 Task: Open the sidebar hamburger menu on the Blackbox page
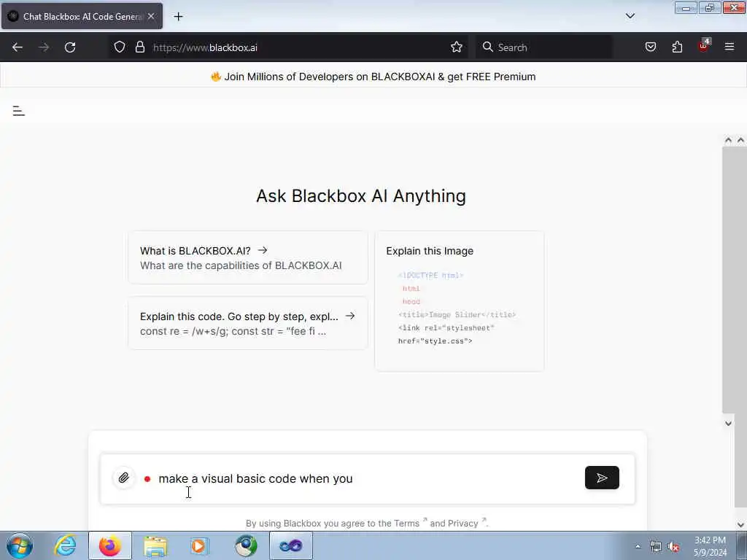click(x=18, y=111)
